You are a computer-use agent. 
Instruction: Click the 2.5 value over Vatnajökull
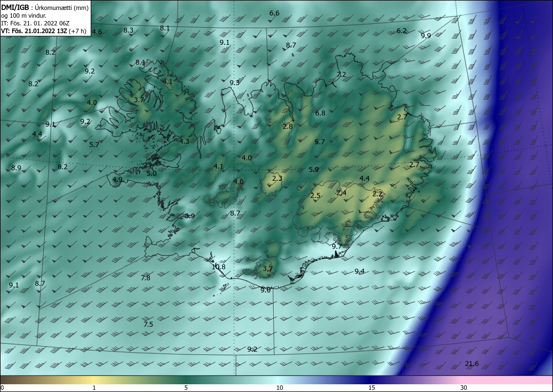click(x=315, y=196)
